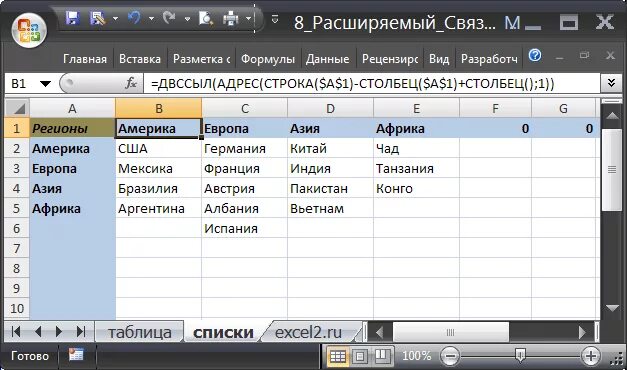The image size is (627, 370).
Task: Click the macro recording icon in status bar
Action: tap(76, 355)
